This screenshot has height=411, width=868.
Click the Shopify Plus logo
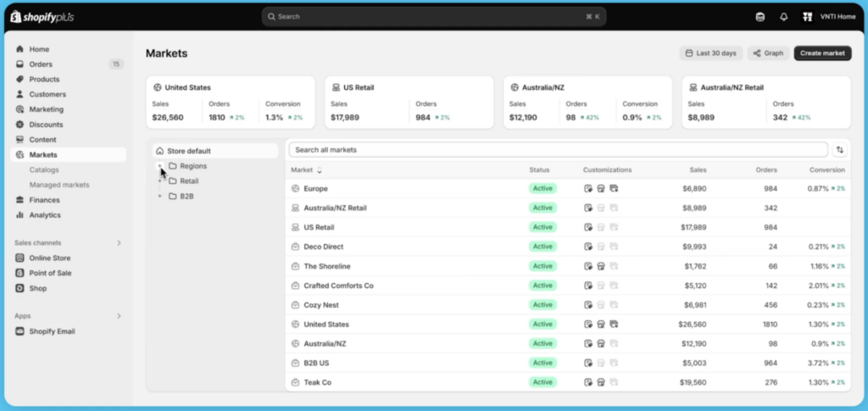coord(42,17)
